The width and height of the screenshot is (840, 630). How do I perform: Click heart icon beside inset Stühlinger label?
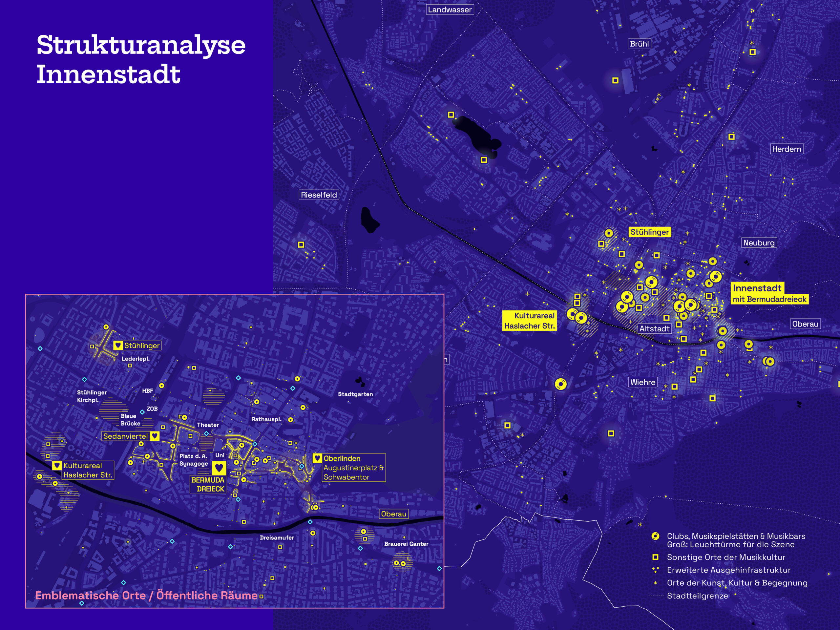[118, 345]
